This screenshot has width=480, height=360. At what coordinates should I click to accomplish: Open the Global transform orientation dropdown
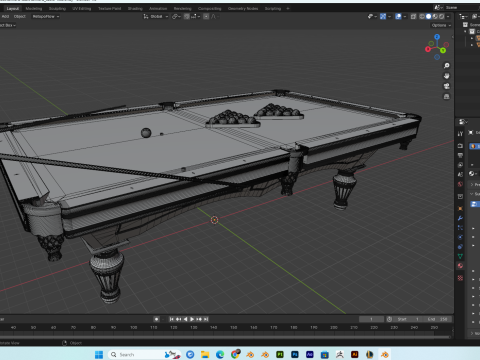pyautogui.click(x=156, y=16)
